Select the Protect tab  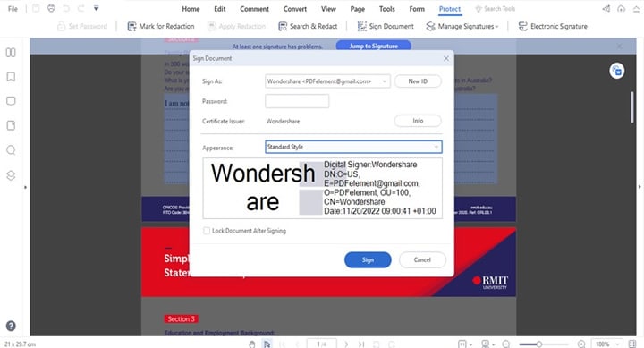[x=450, y=9]
